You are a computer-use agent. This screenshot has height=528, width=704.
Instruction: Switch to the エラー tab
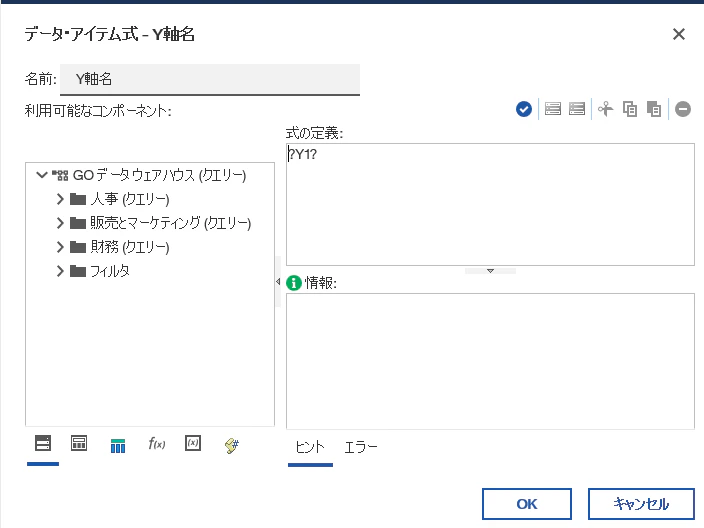(361, 447)
